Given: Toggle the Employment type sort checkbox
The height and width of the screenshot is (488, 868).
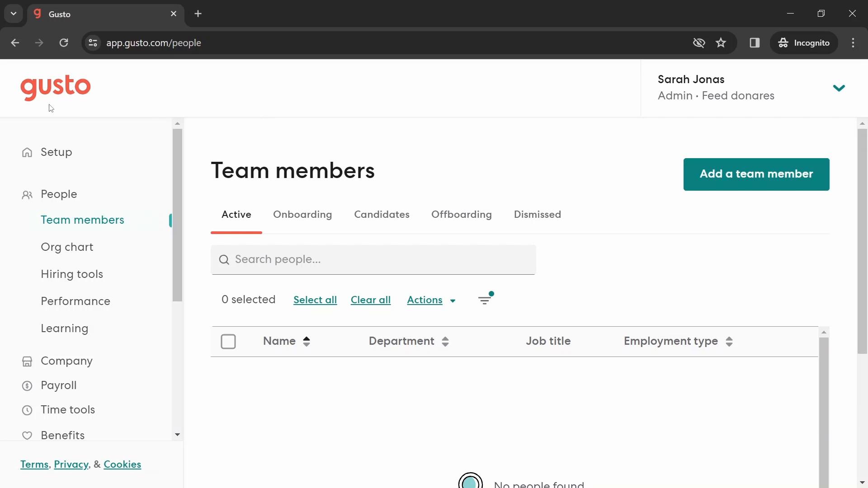Looking at the screenshot, I should [729, 341].
